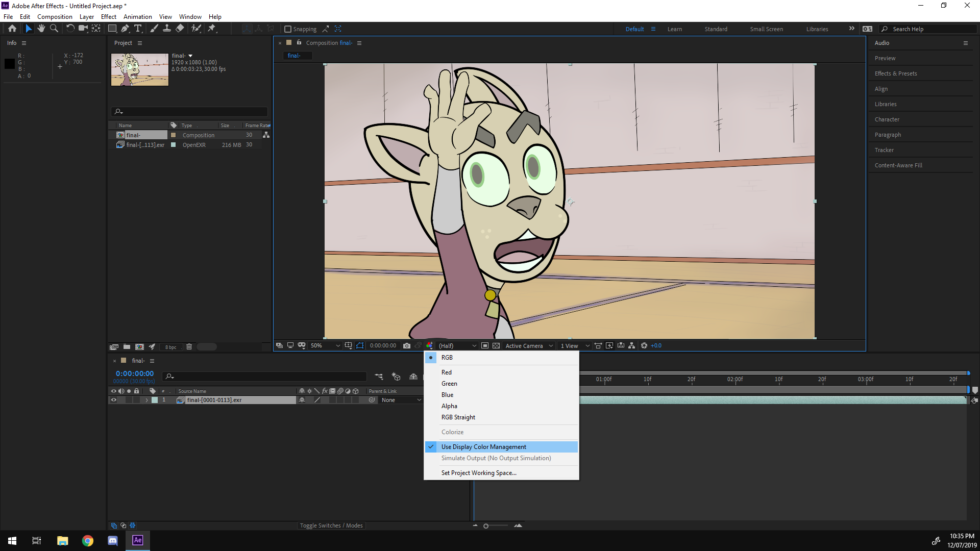Open Project panel hamburger menu
This screenshot has height=551, width=980.
(140, 43)
